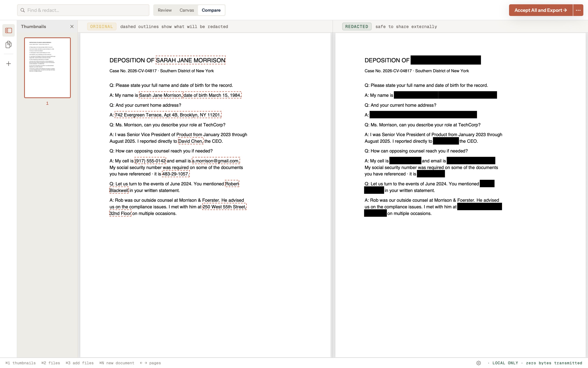
Task: Click the 'Robert' name redaction outline
Action: [x=232, y=184]
